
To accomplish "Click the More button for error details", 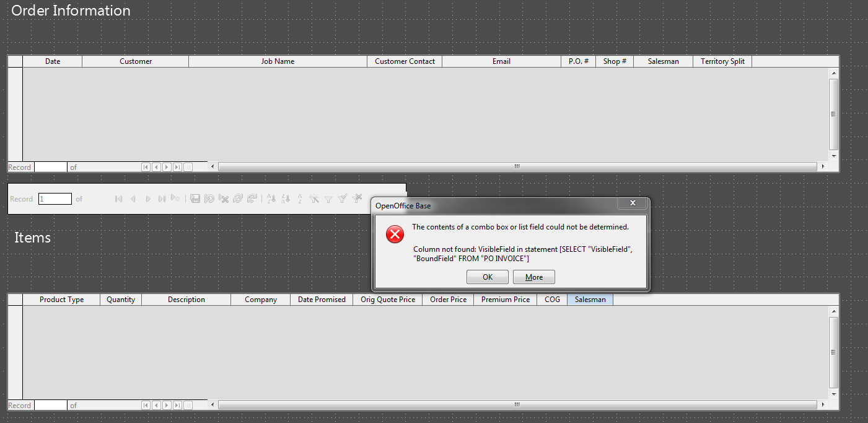I will pos(533,277).
